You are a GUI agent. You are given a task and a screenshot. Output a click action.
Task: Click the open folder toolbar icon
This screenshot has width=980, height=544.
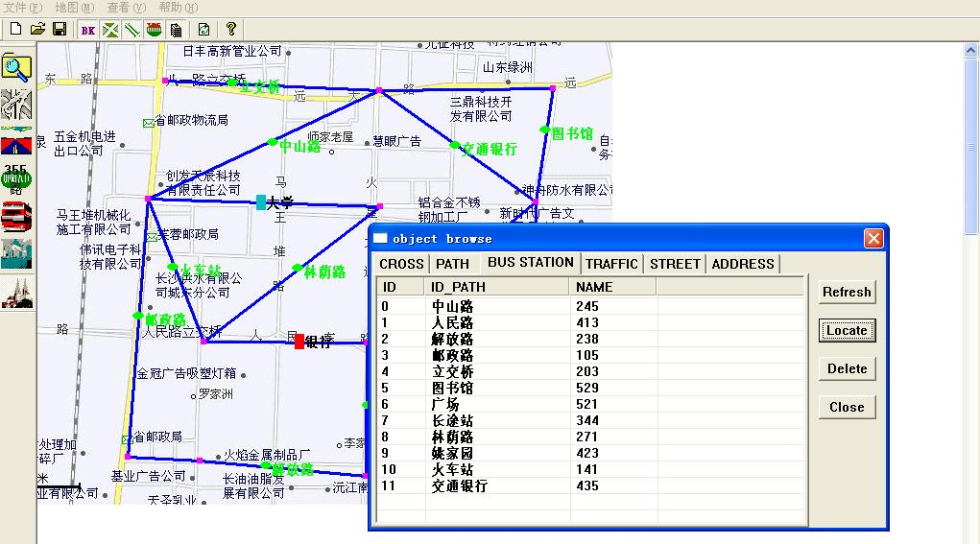coord(37,30)
